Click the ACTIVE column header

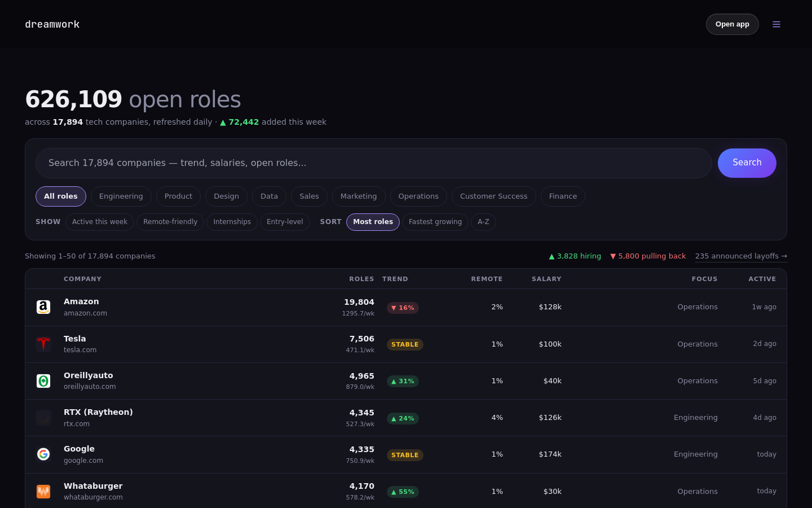click(x=762, y=279)
